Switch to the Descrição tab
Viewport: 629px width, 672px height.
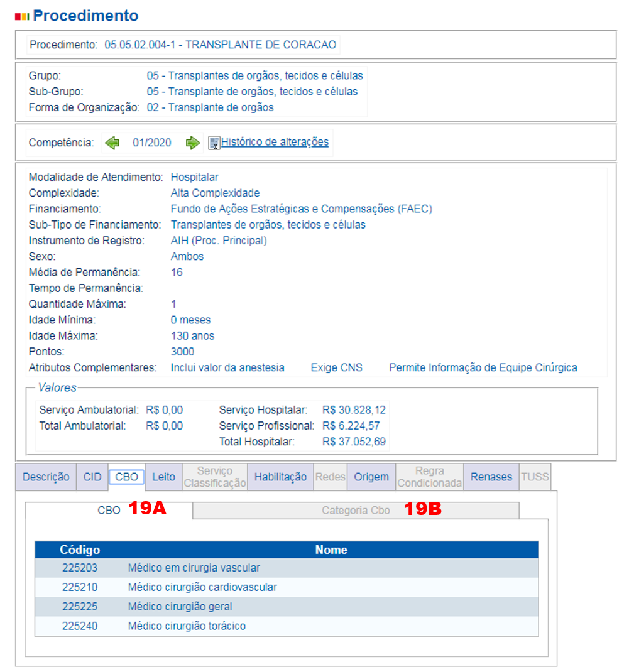click(x=46, y=477)
